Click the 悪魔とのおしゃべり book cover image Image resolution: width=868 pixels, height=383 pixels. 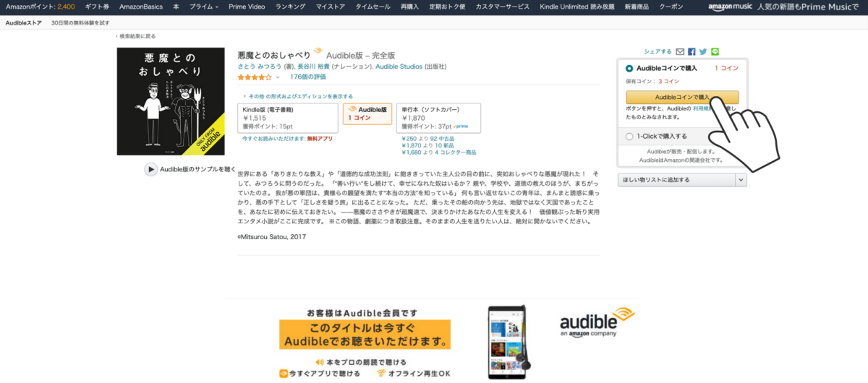[171, 101]
